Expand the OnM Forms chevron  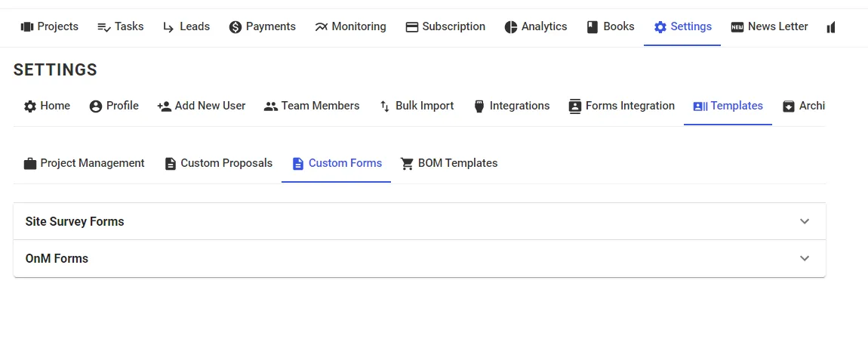pyautogui.click(x=805, y=258)
